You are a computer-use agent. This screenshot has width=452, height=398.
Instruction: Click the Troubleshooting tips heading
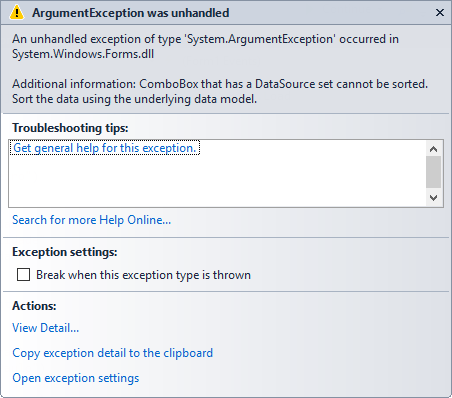click(70, 128)
